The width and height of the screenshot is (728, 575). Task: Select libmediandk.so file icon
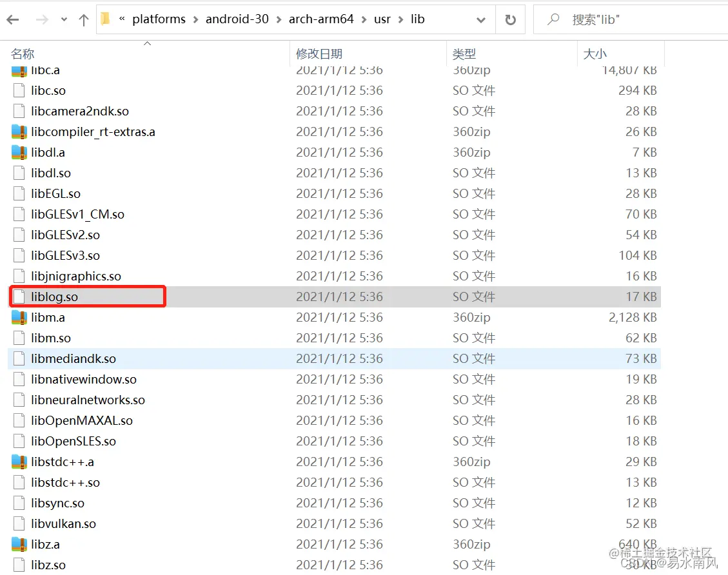[19, 359]
